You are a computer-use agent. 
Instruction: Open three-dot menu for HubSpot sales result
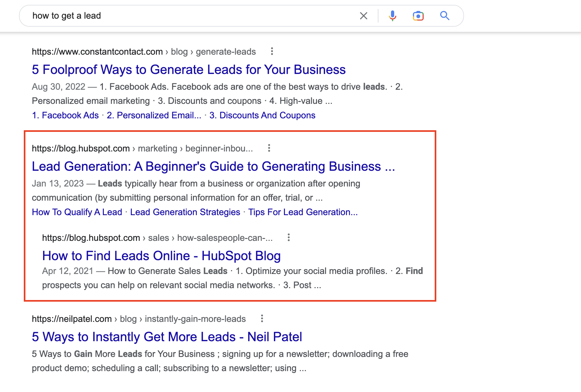point(288,238)
